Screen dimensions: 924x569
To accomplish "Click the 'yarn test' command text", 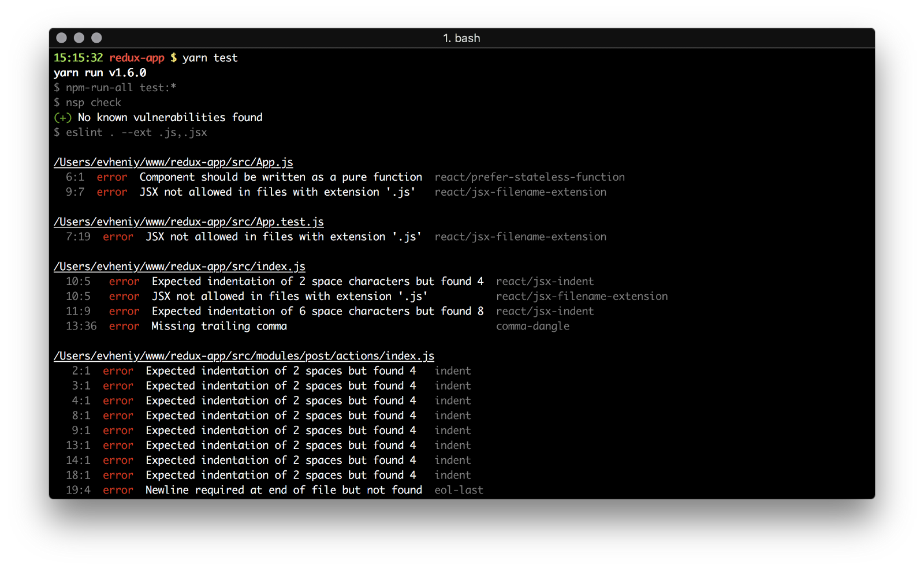I will click(x=210, y=58).
